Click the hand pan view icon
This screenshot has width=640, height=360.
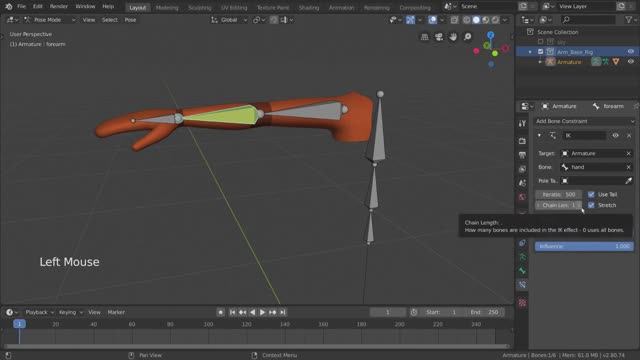click(x=453, y=37)
